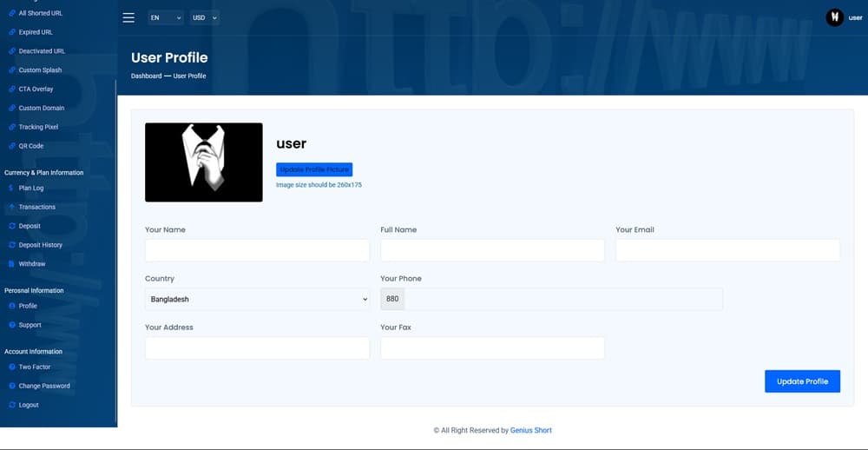Click the Update Profile Picture button

click(314, 169)
